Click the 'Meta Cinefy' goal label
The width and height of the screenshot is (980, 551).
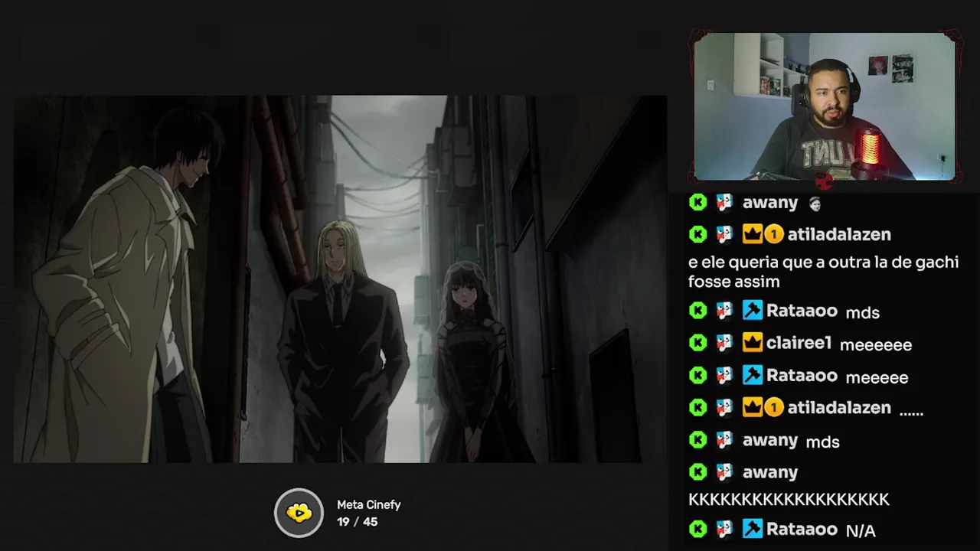pos(369,505)
